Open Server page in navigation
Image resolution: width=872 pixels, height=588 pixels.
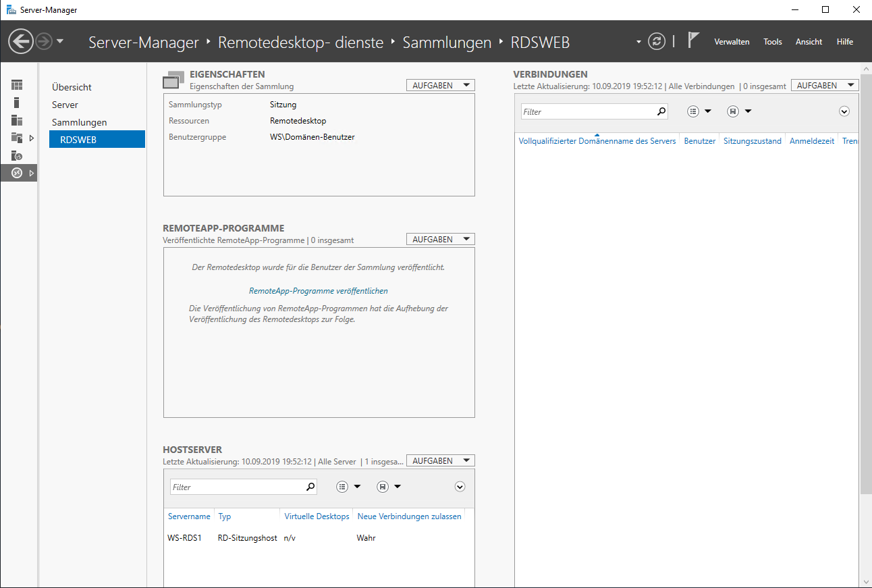(65, 105)
